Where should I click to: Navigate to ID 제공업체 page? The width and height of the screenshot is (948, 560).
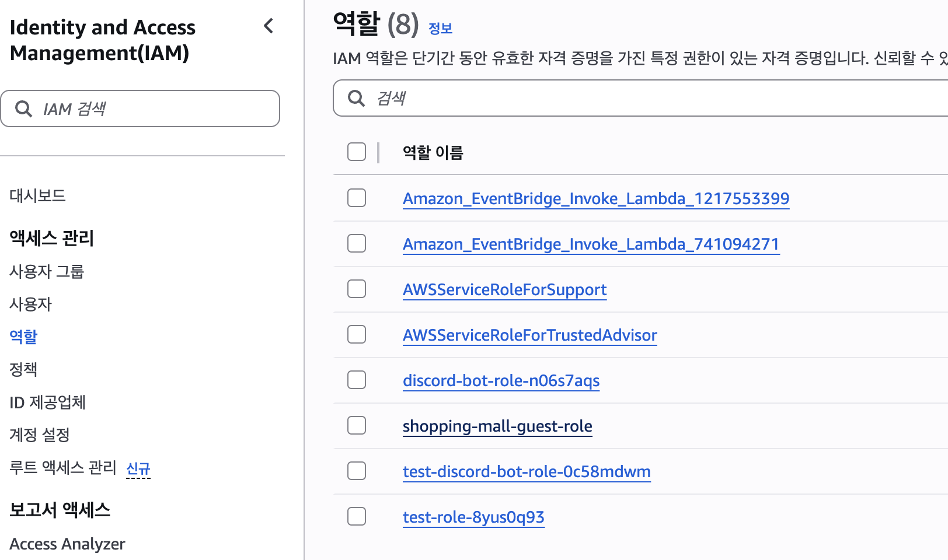[47, 402]
